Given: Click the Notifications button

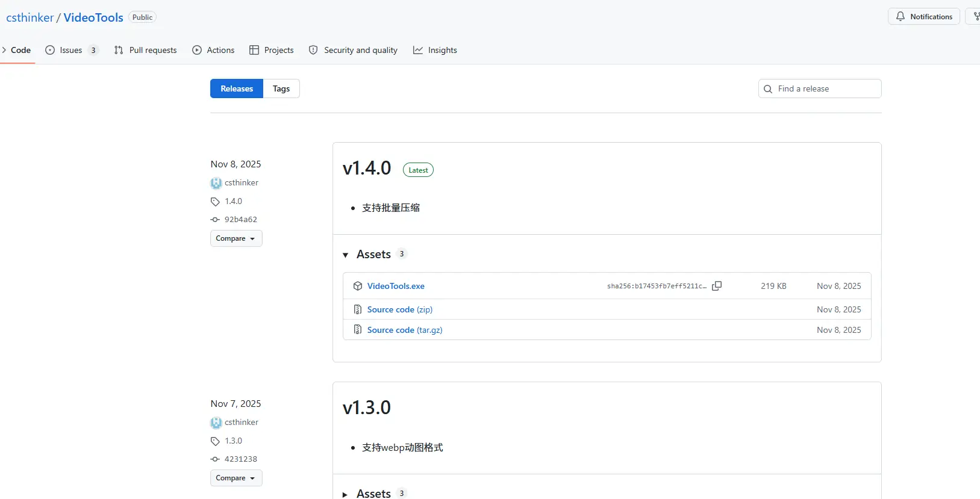Looking at the screenshot, I should point(924,16).
